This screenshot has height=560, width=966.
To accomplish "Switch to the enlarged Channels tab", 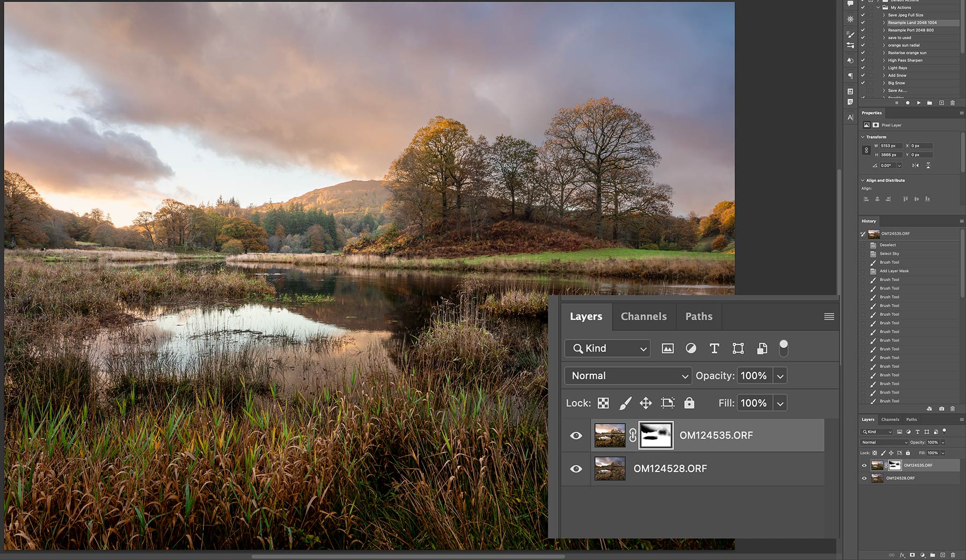I will (643, 316).
